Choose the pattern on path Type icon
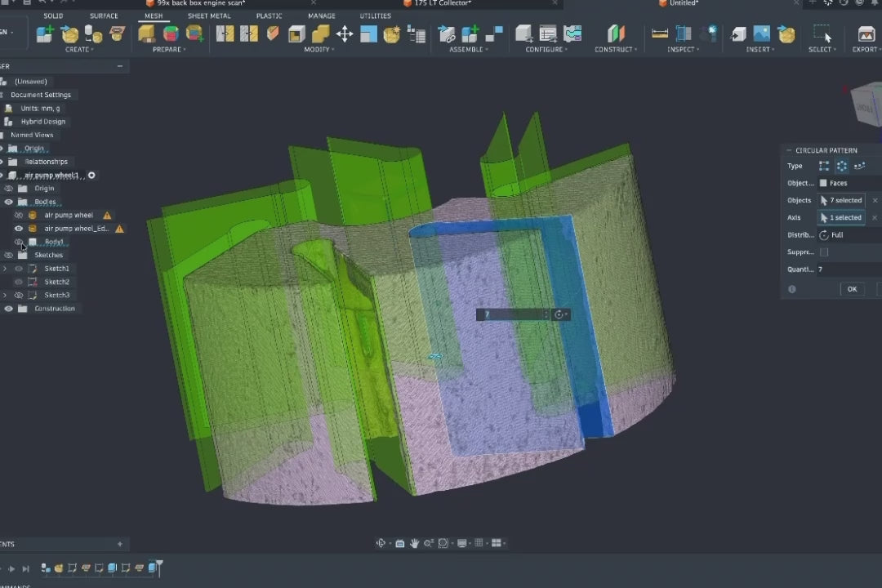Screen dimensions: 882x588 [x=859, y=166]
